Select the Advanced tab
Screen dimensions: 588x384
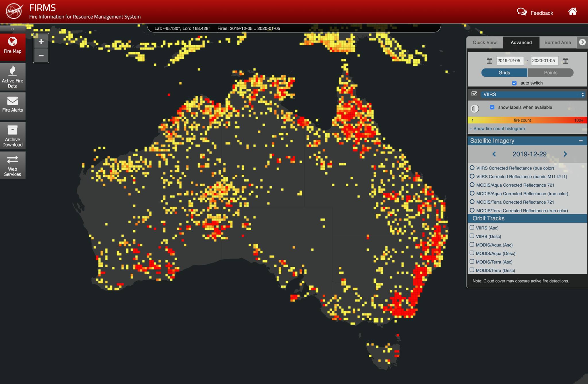521,42
